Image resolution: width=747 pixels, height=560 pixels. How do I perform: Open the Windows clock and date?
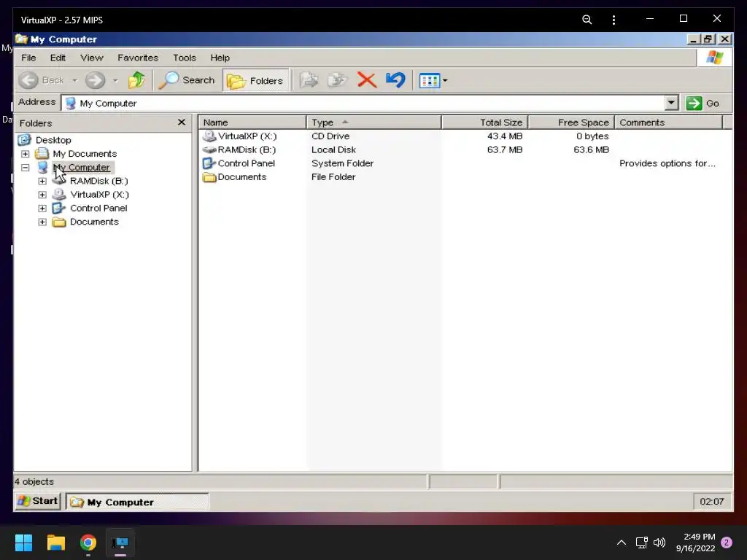tap(695, 542)
